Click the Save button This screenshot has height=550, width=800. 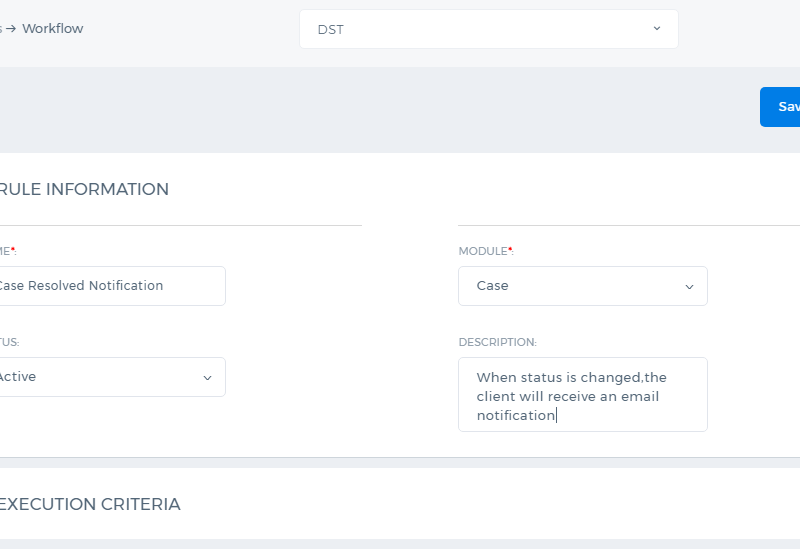[x=780, y=107]
